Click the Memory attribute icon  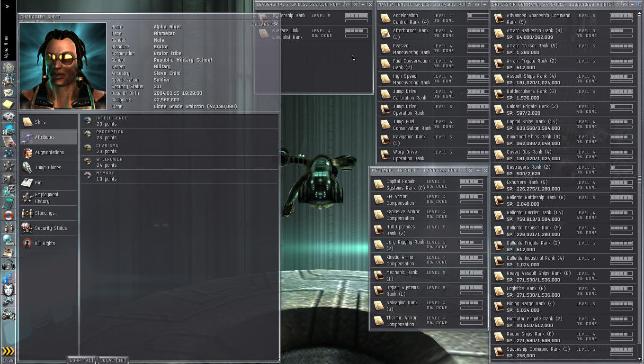(x=88, y=175)
